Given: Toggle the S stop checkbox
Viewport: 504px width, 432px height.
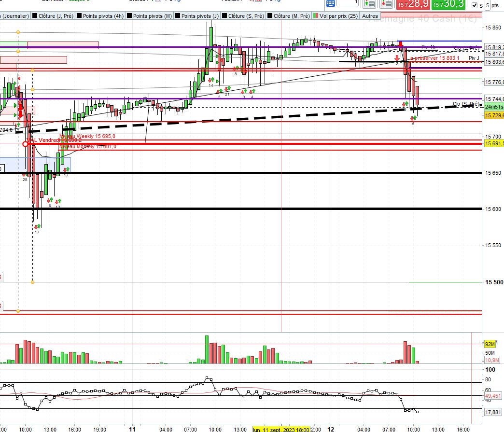Looking at the screenshot, I should [475, 5].
